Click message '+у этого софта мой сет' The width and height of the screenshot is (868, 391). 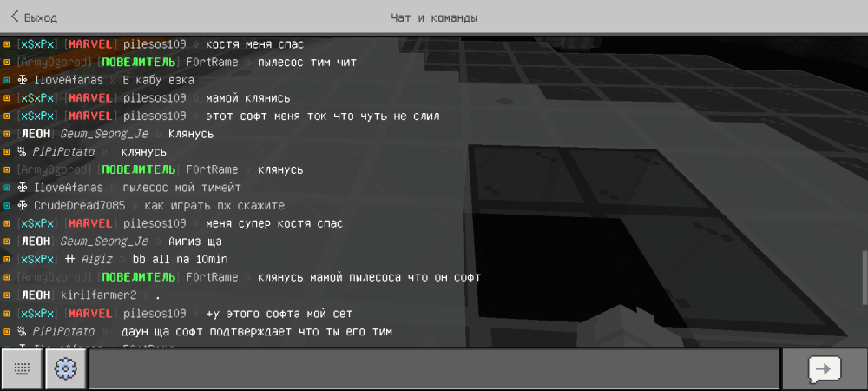(279, 314)
